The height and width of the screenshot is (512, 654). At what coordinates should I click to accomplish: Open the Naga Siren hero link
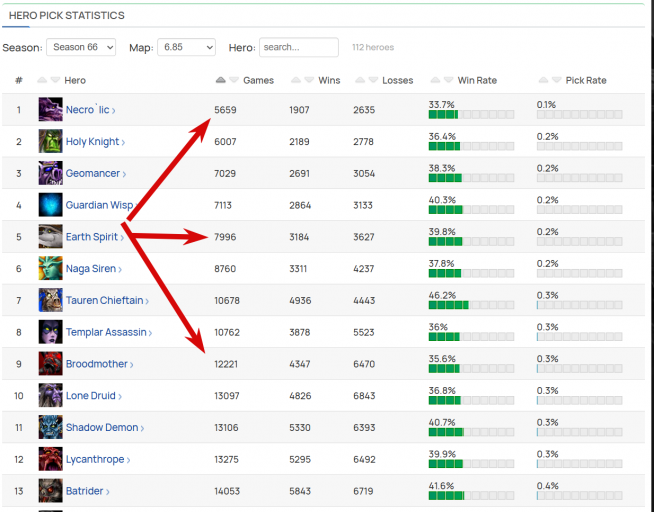(x=94, y=269)
